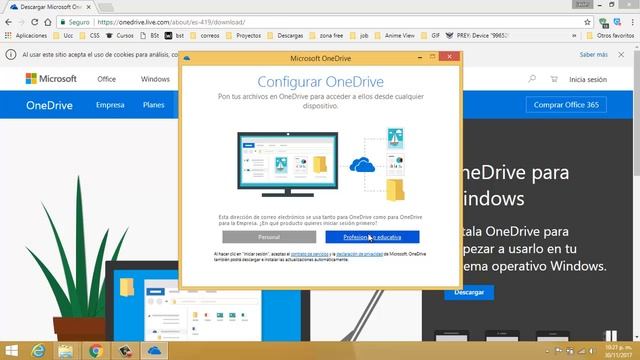Choose Profesional o educativa button
This screenshot has height=360, width=640.
click(x=372, y=237)
